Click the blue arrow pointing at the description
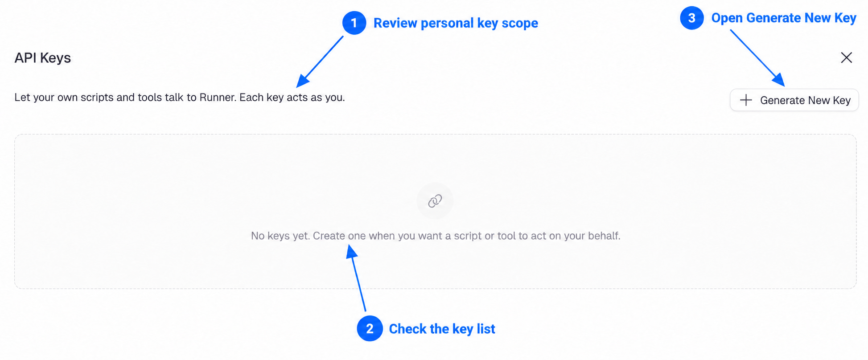Viewport: 868px width, 360px height. (320, 61)
